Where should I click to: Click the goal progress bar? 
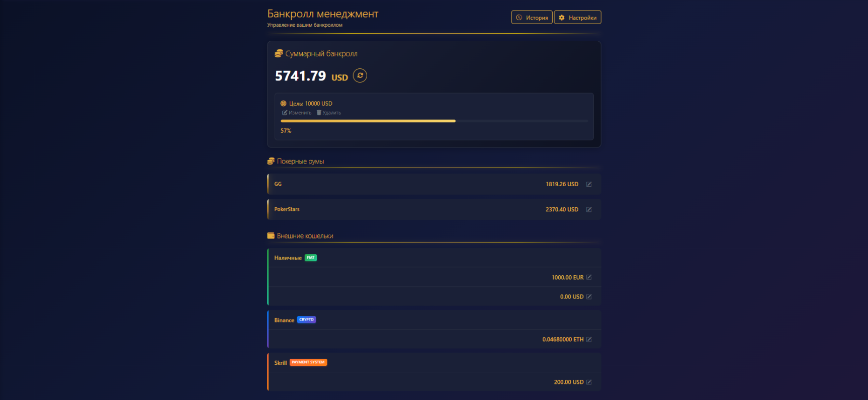pyautogui.click(x=433, y=121)
